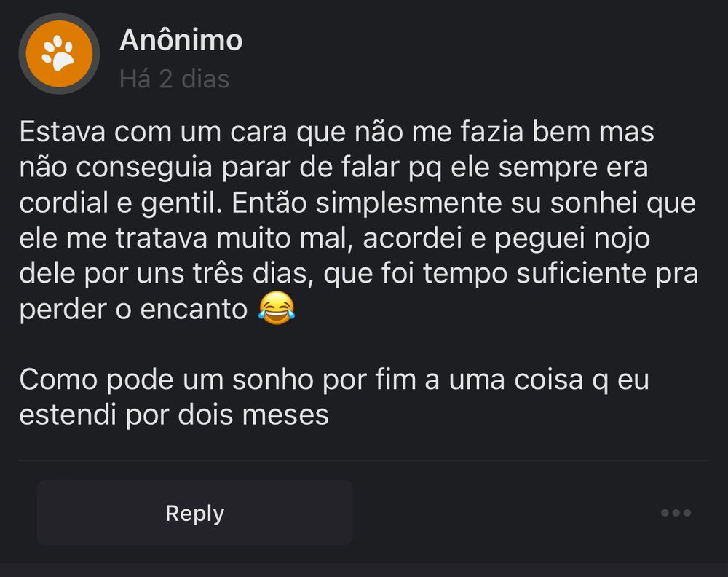
Task: Open the three-dots more options menu
Action: pos(676,513)
